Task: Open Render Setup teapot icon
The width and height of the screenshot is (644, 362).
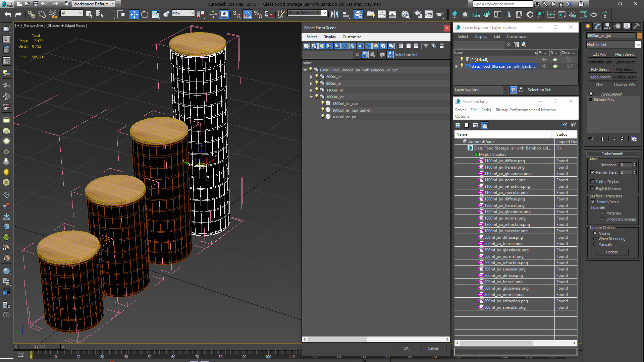Action: pyautogui.click(x=418, y=14)
